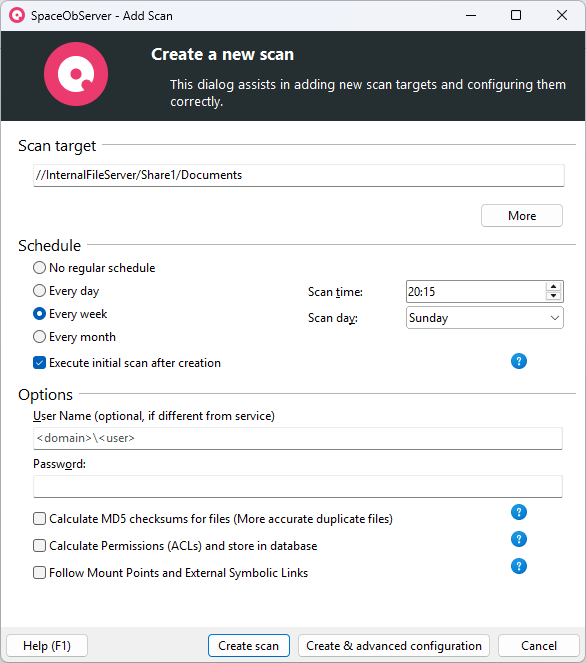Open help for Permissions ACLs option
Viewport: 586px width, 663px height.
click(519, 539)
